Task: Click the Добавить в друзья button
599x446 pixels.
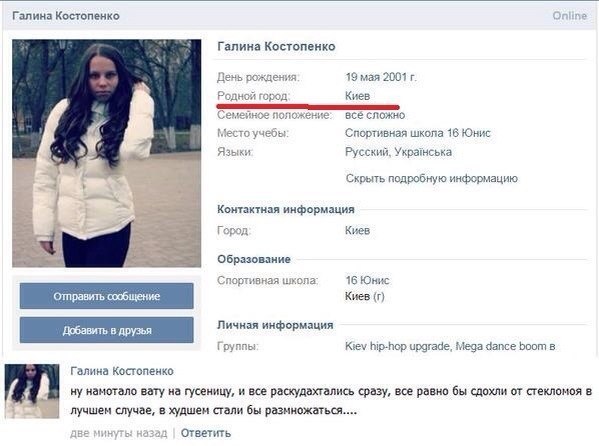Action: coord(107,330)
